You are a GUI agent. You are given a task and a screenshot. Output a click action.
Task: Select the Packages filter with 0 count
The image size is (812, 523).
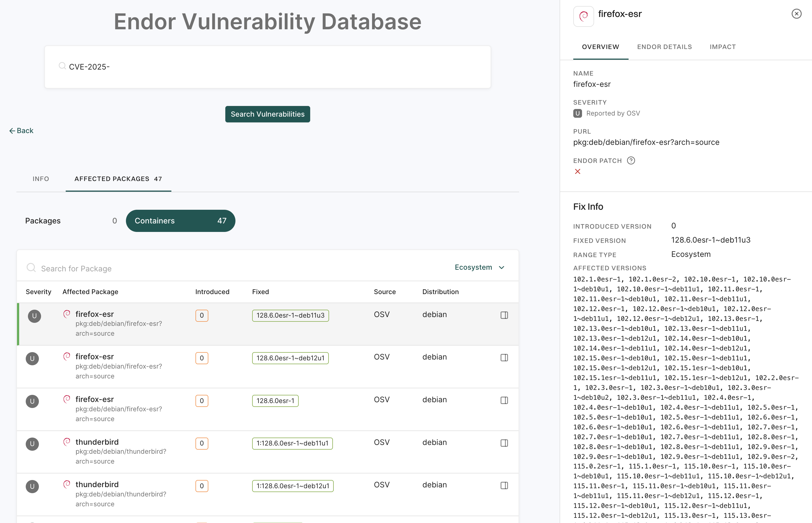coord(71,221)
